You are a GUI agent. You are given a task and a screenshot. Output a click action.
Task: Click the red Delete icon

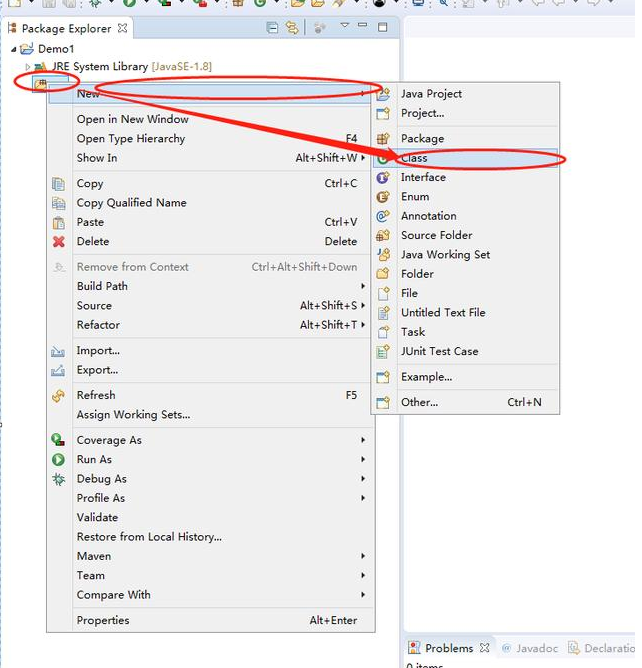(58, 242)
